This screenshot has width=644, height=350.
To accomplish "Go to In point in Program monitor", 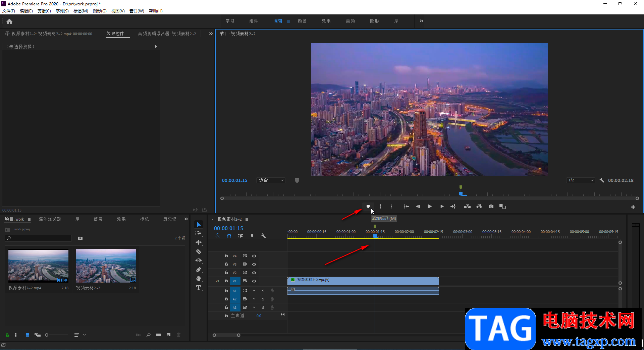I will pos(406,207).
